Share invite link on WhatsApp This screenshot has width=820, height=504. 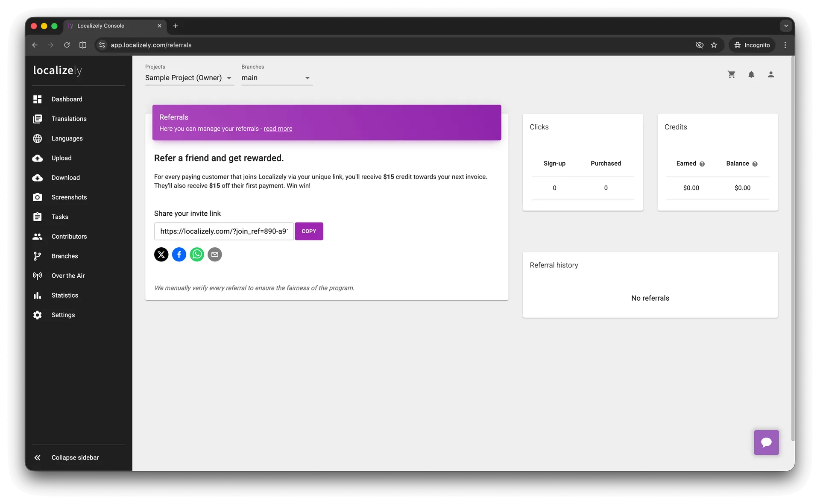click(197, 254)
